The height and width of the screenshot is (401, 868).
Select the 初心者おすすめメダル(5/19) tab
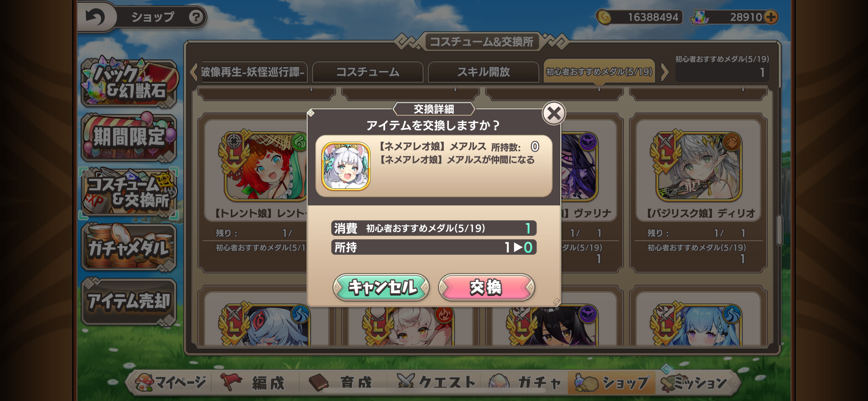click(599, 72)
